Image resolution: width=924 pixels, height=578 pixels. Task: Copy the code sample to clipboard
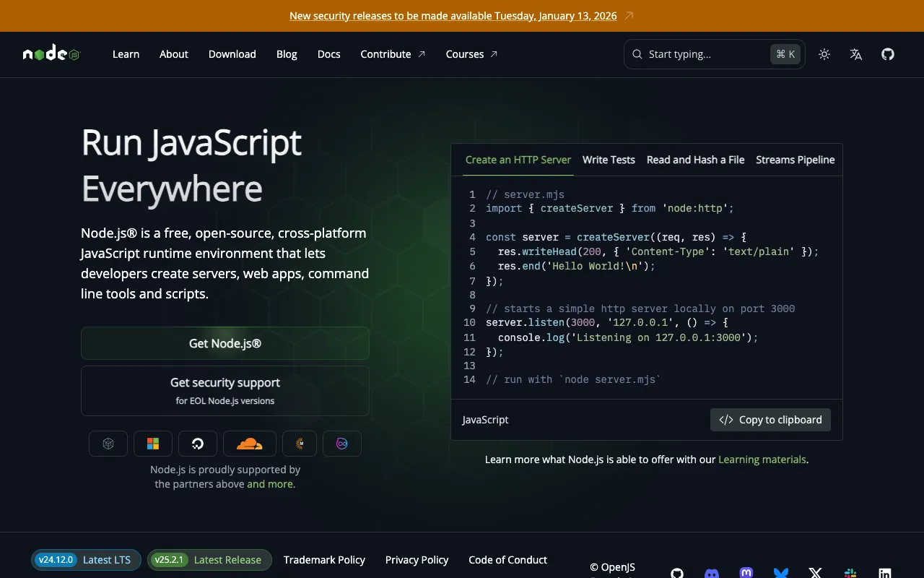pyautogui.click(x=770, y=420)
